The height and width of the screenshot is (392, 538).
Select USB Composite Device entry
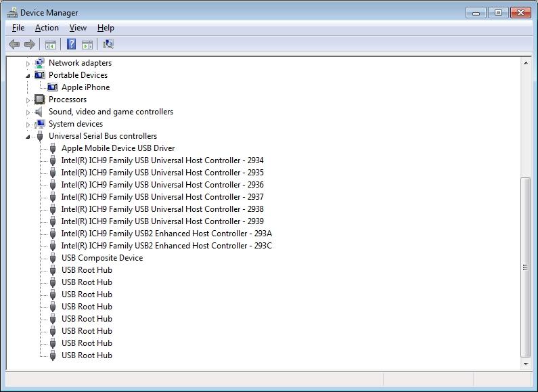pos(102,258)
